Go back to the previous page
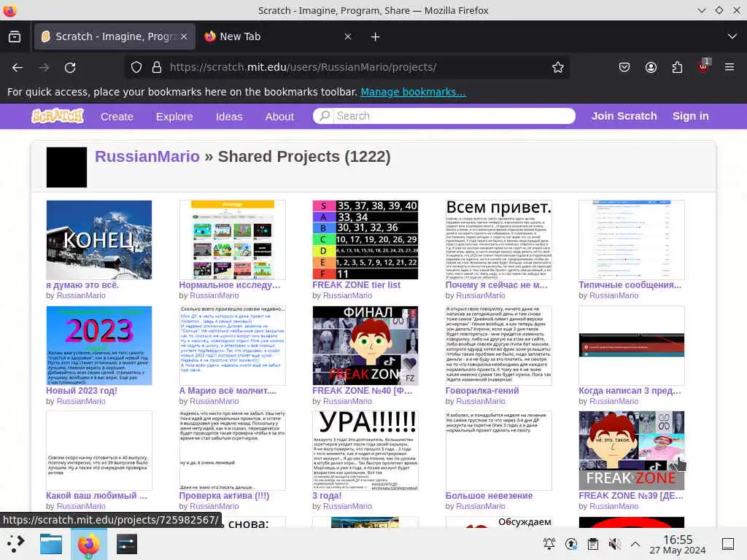747x560 pixels. (18, 68)
